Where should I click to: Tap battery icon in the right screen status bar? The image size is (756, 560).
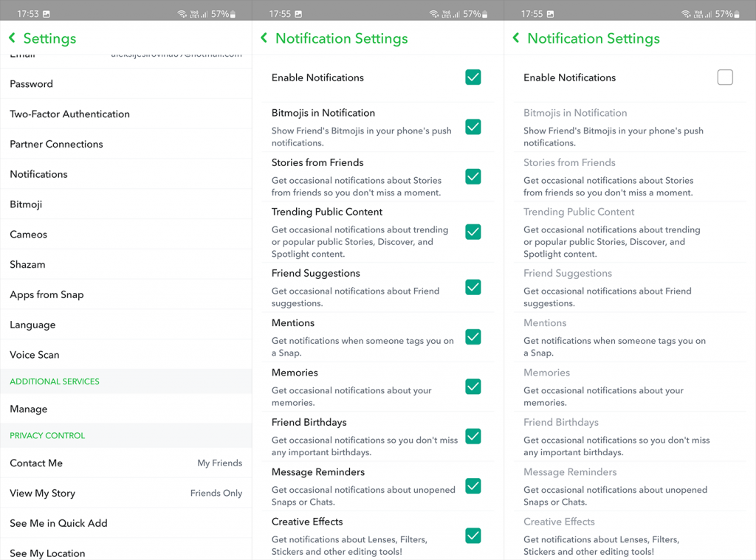pos(737,15)
